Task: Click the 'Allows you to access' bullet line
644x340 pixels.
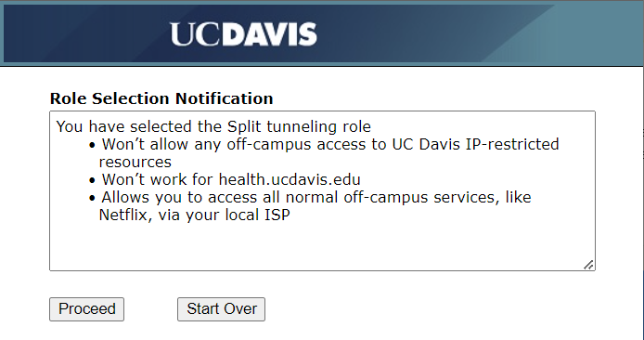Action: 311,206
